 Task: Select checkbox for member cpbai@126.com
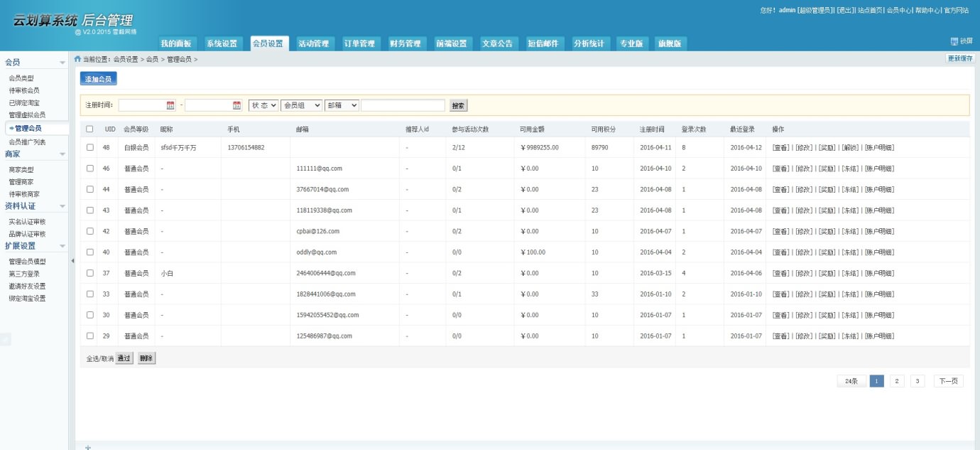point(89,231)
